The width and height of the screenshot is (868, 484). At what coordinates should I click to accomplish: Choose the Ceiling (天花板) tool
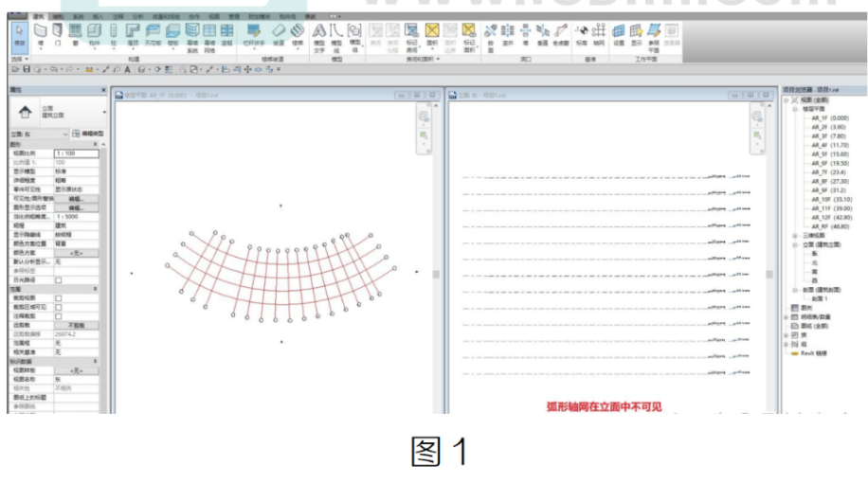(153, 34)
